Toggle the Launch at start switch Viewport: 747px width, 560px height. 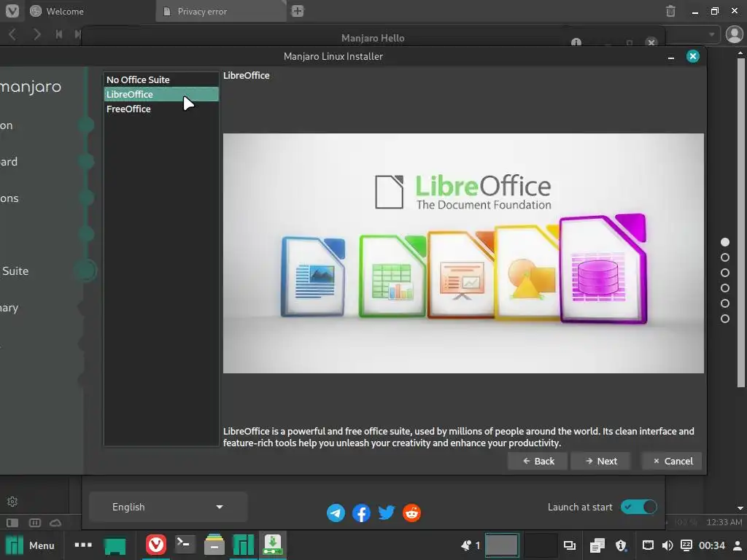[638, 507]
